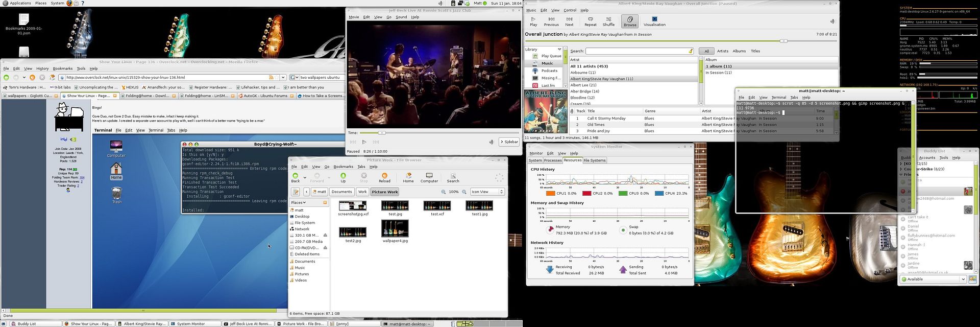Screen dimensions: 980x327
Task: Open the Control menu in Rhythmbox
Action: [x=570, y=10]
